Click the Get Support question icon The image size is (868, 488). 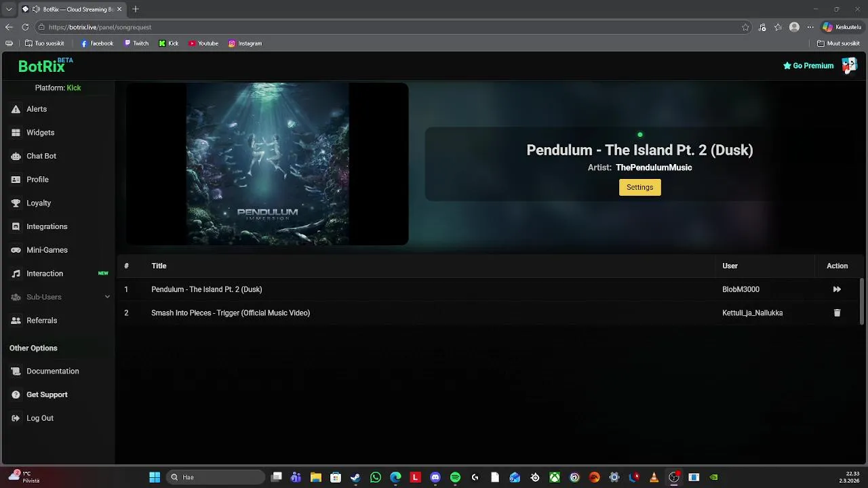(16, 394)
